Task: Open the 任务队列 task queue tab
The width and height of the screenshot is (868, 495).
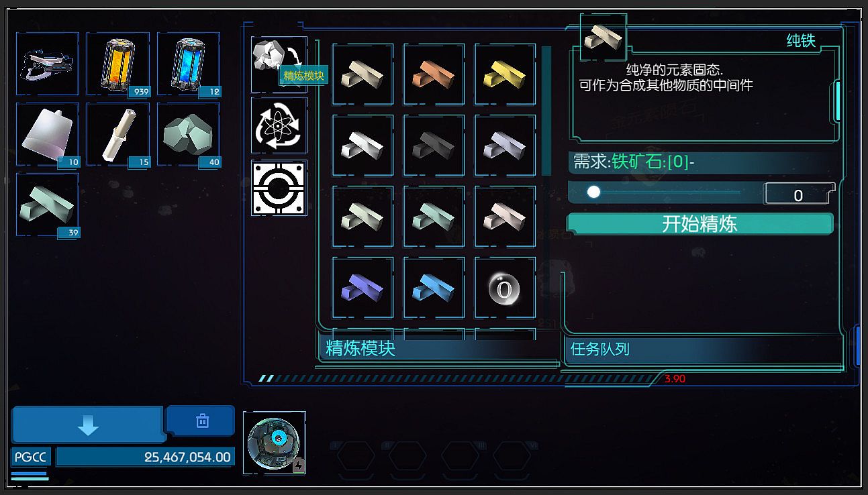Action: [599, 349]
